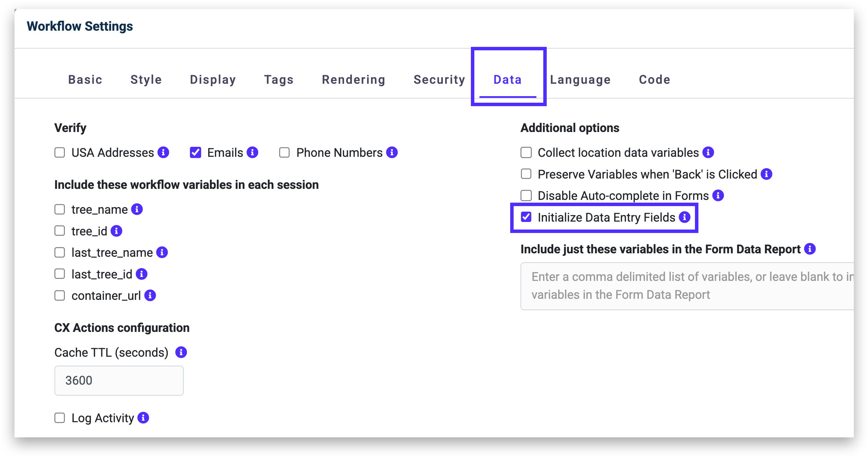
Task: Click info icon beside Collect location data
Action: pos(708,152)
